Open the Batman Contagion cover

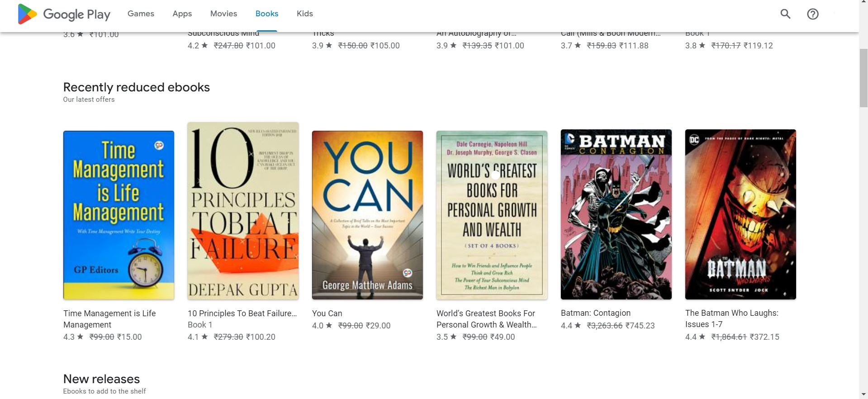616,214
